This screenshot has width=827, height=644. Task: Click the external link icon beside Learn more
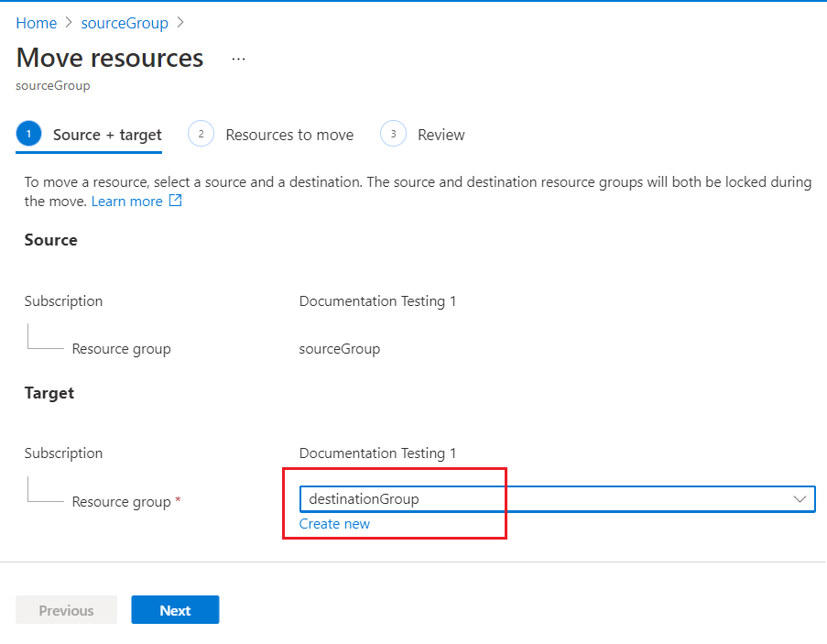point(174,201)
